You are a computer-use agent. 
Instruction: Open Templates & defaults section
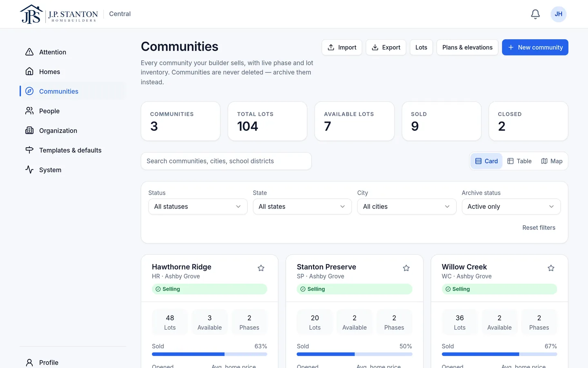(x=73, y=150)
